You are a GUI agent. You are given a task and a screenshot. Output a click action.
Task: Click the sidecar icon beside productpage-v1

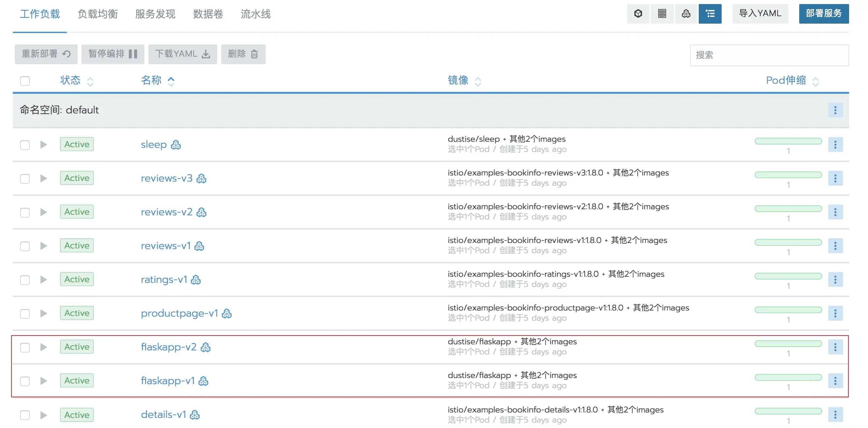coord(227,314)
